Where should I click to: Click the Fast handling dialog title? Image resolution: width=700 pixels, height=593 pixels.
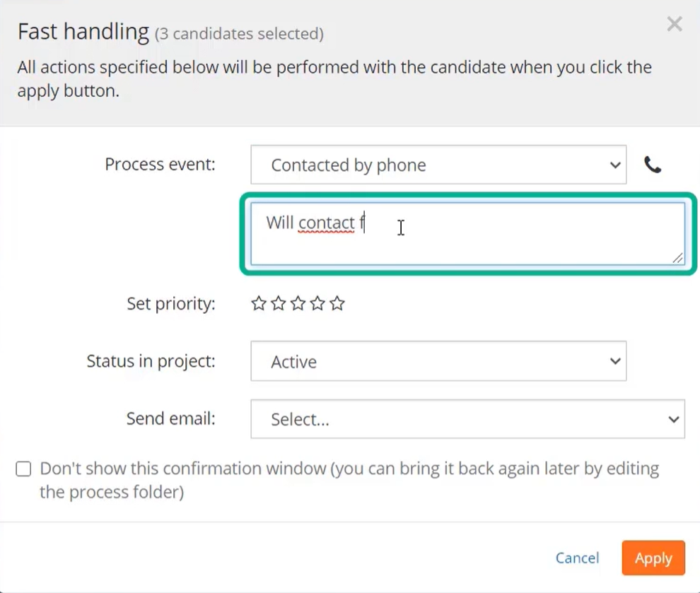pos(83,32)
